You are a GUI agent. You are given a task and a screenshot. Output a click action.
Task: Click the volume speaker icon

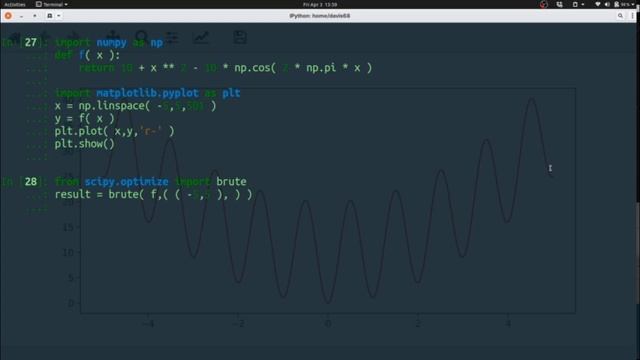coord(607,4)
